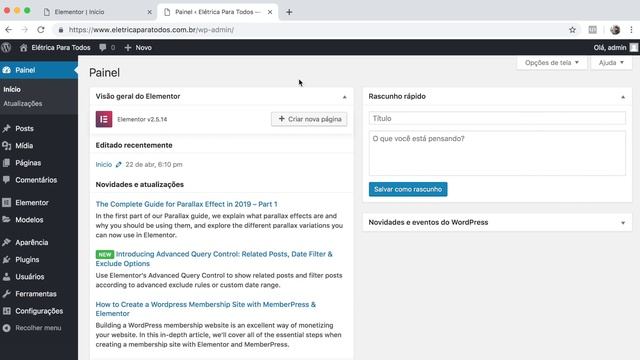
Task: Open the Configurações menu
Action: coord(39,311)
